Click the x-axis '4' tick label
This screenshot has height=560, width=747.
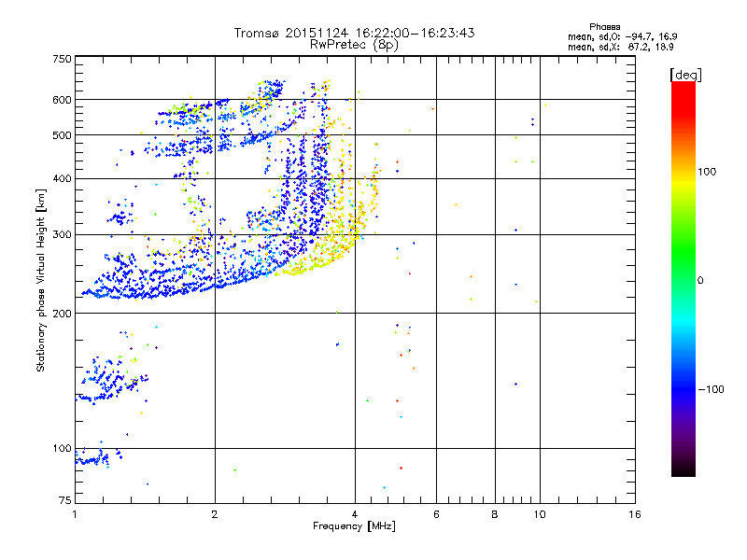tap(355, 514)
